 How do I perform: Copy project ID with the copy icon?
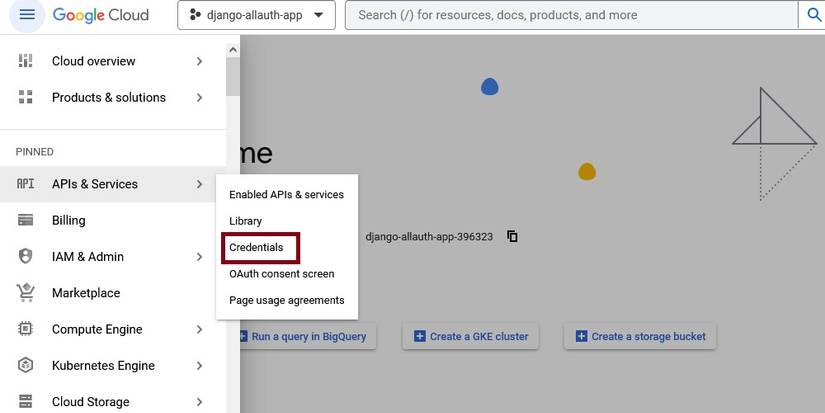tap(512, 237)
